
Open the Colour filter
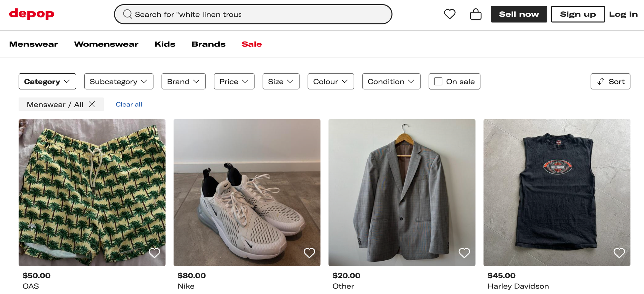pos(330,81)
